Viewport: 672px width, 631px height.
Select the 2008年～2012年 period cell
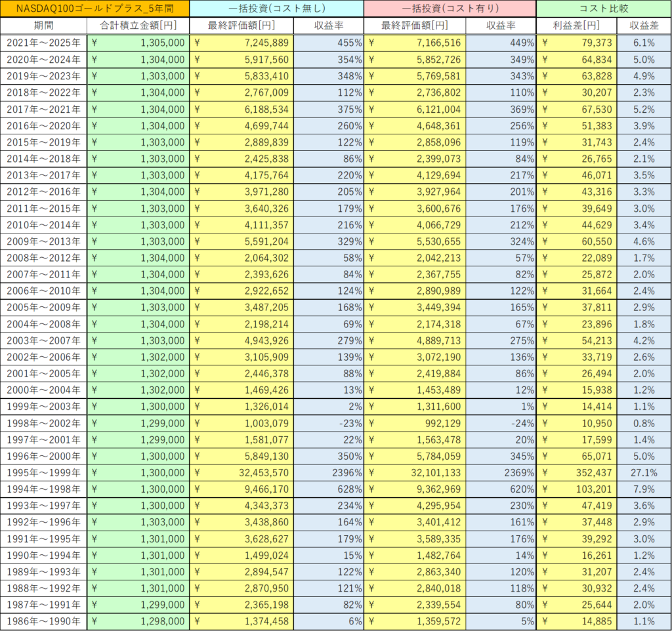point(43,258)
